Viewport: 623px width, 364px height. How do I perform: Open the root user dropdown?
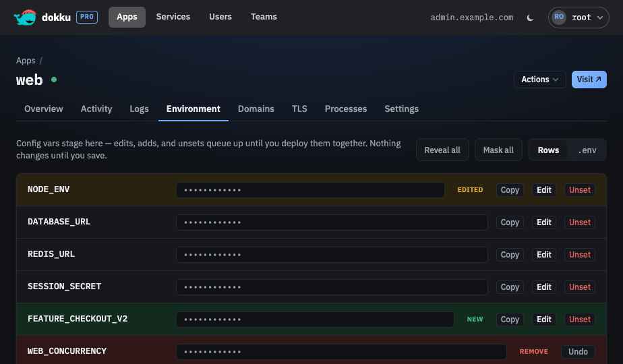(x=578, y=18)
